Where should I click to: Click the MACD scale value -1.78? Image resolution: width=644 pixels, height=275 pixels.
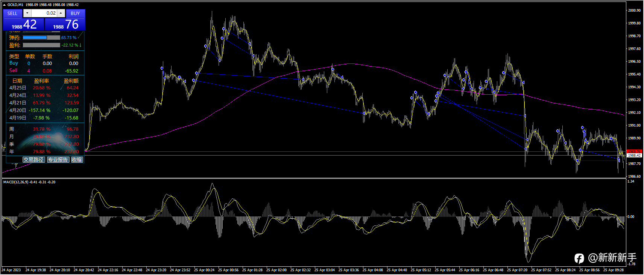click(x=632, y=264)
